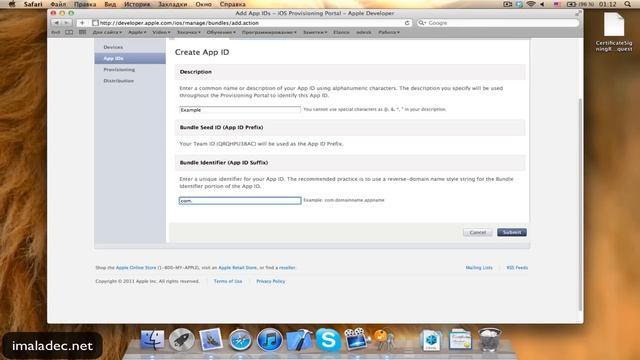Open the Apple Online Store link
The height and width of the screenshot is (360, 640).
(136, 268)
